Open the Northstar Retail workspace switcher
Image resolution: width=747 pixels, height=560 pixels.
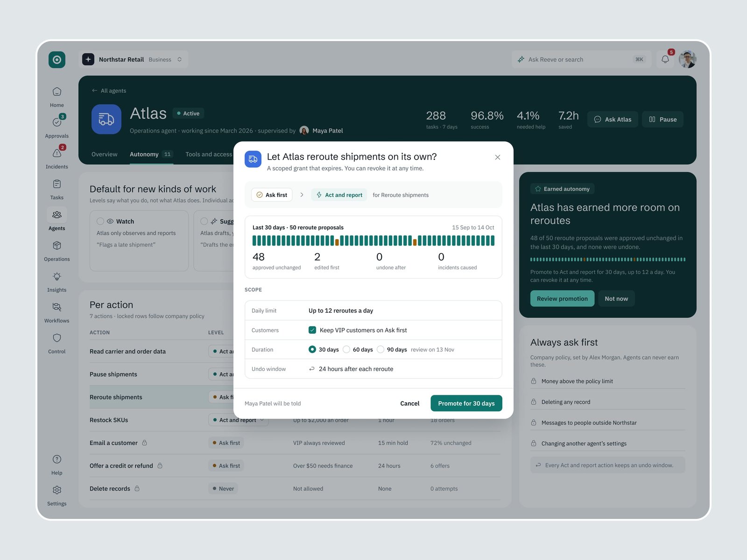(134, 60)
